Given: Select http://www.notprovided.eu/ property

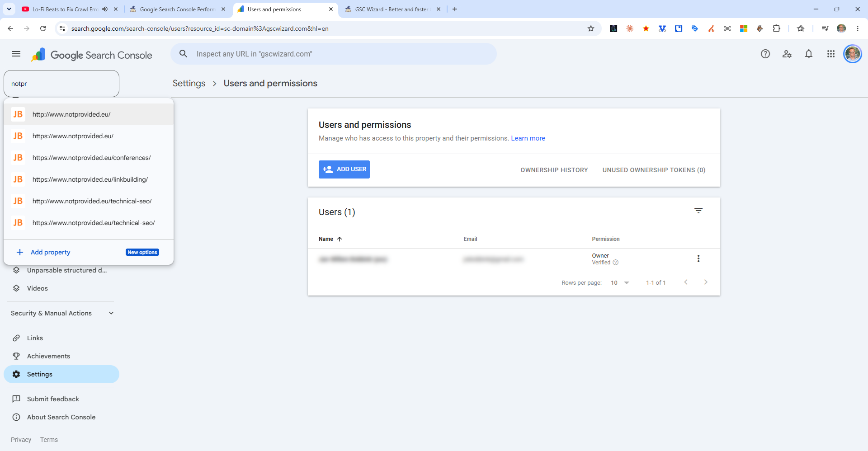Looking at the screenshot, I should 89,114.
